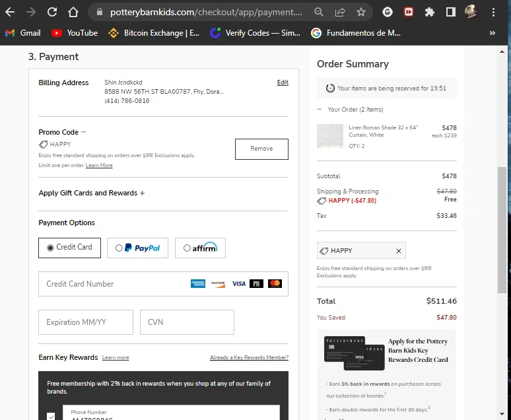
Task: Open the Grammarly-style circular extension icon
Action: pyautogui.click(x=388, y=13)
